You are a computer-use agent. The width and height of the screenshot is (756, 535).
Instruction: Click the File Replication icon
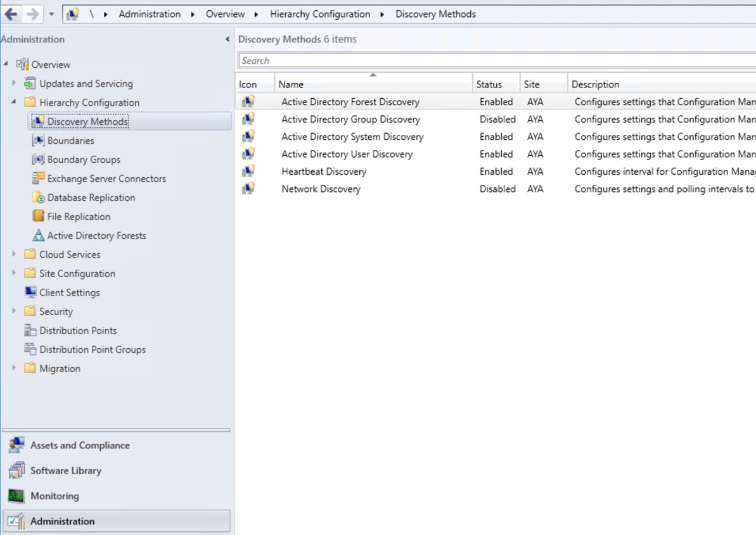click(x=38, y=216)
